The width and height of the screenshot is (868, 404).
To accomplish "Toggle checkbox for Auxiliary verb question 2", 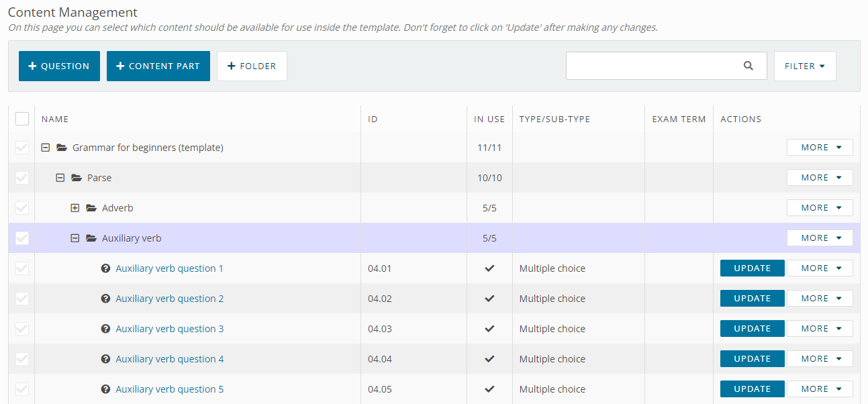I will coord(22,299).
